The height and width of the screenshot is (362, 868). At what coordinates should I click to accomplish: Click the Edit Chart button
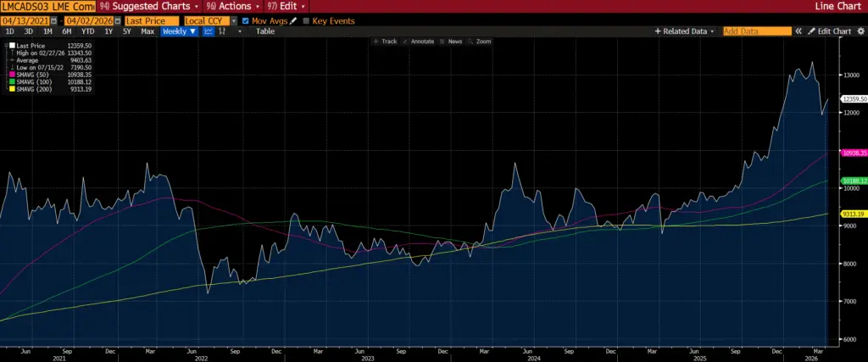click(x=829, y=31)
